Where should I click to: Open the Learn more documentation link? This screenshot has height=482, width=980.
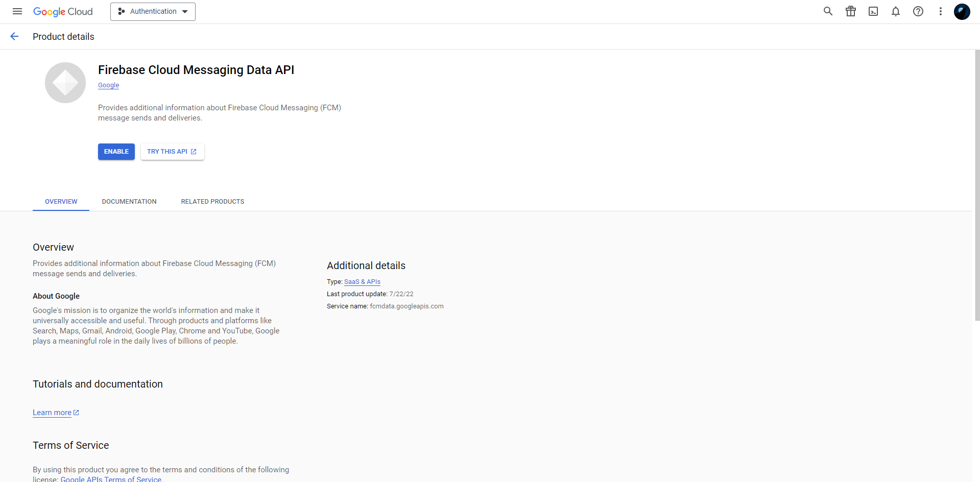pyautogui.click(x=52, y=413)
